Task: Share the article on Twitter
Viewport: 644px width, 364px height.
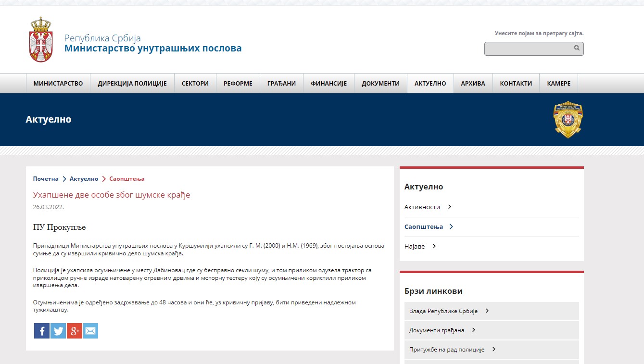Action: 58,331
